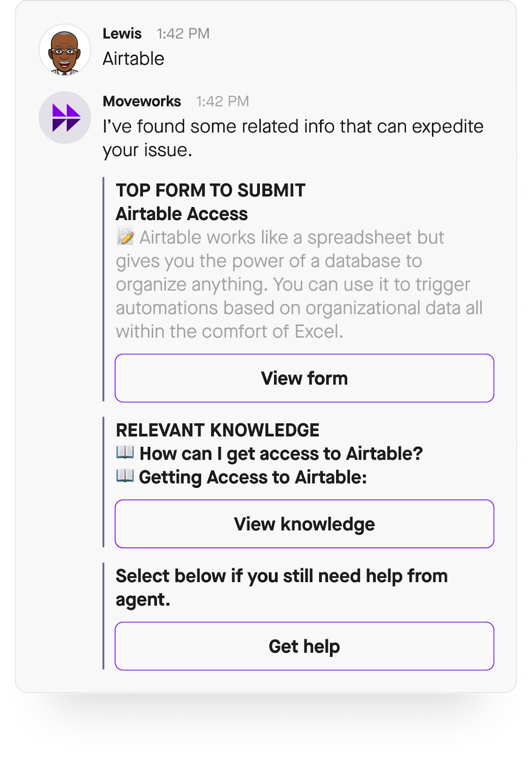Click the book icon before 'How can I get access to Airtable?'
The image size is (532, 759).
click(x=125, y=453)
